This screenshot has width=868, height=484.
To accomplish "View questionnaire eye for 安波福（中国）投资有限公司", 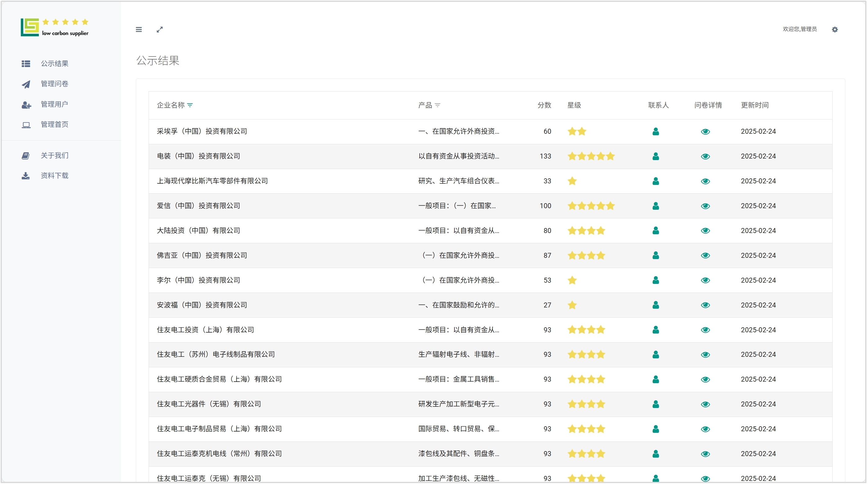I will tap(705, 305).
